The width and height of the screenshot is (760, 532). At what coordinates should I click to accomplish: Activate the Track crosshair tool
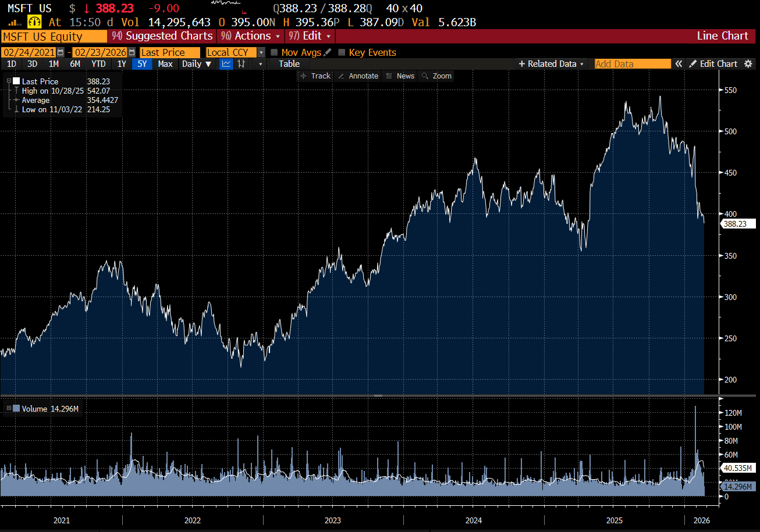[x=314, y=76]
